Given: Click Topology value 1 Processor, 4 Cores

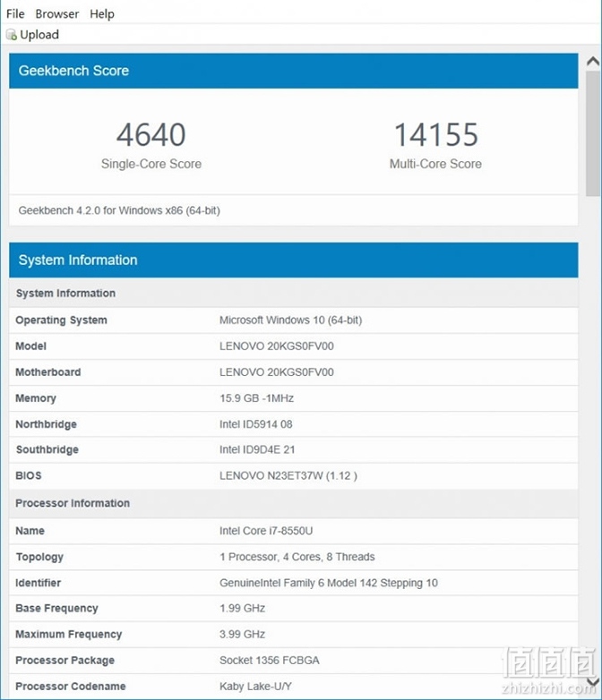Looking at the screenshot, I should point(297,557).
